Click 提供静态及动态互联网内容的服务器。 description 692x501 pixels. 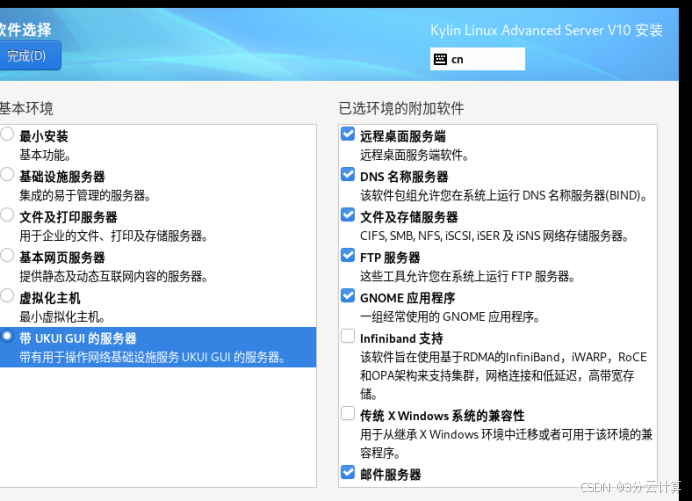pos(114,276)
